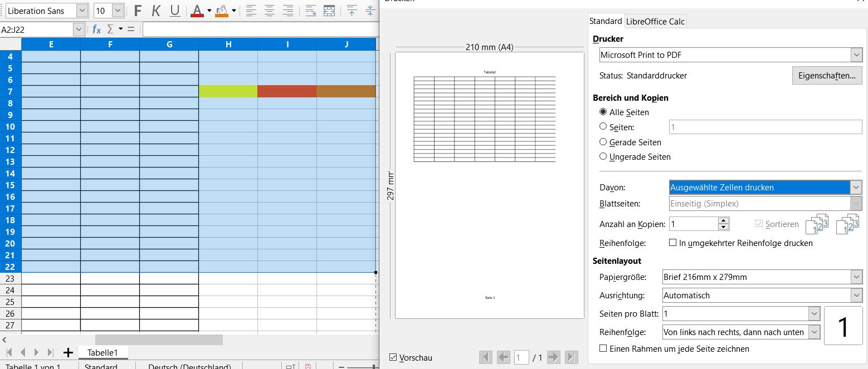Click the preview page number field
Screen dimensions: 868x369
pos(521,357)
